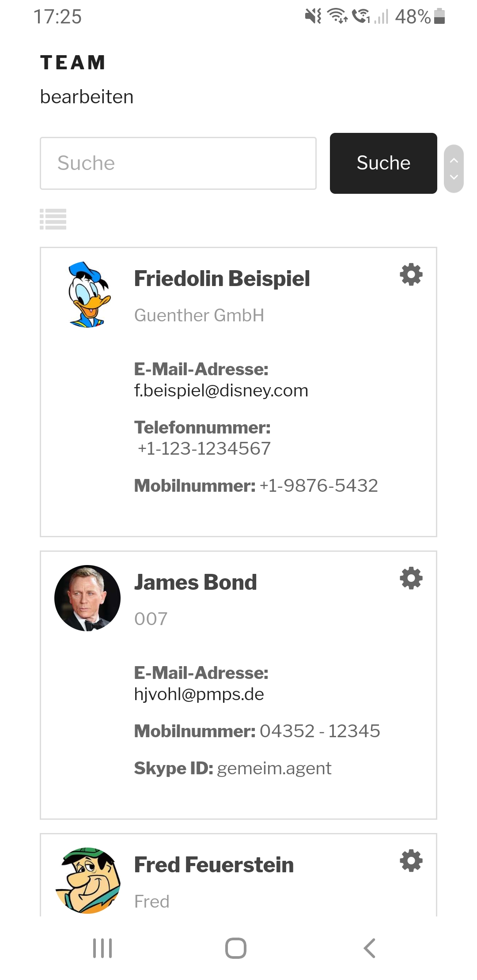Click the black Suche search button

point(383,163)
